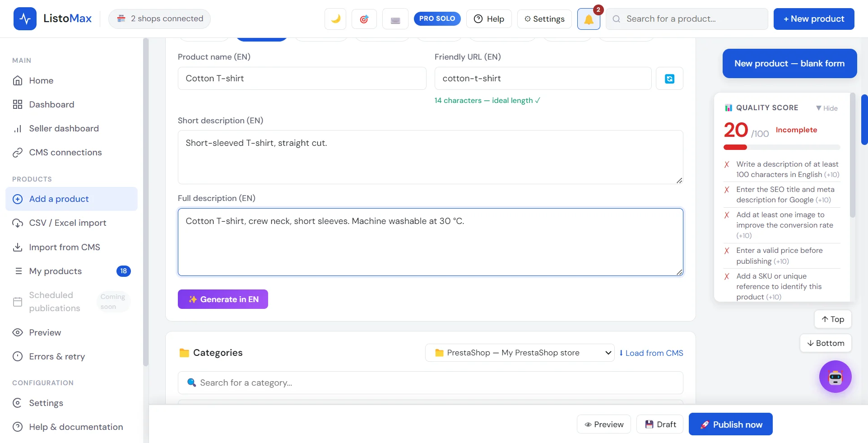
Task: Jump to Bottom of the form
Action: 826,343
